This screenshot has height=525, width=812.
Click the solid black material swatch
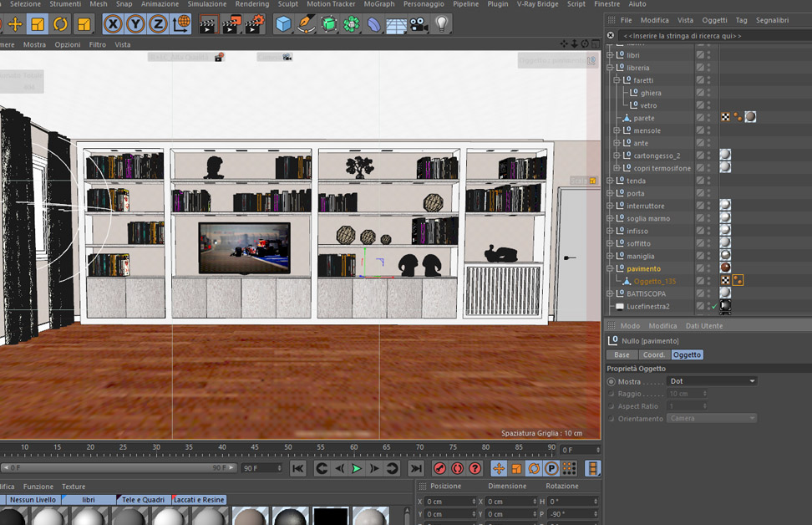point(330,516)
